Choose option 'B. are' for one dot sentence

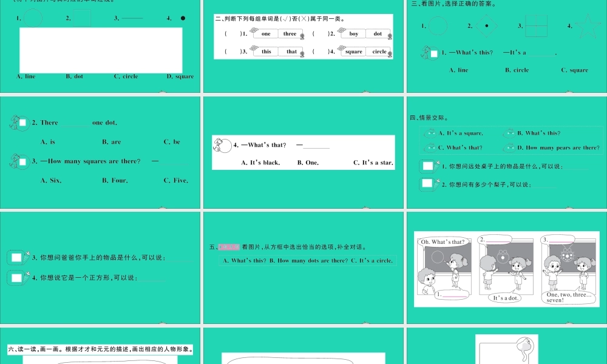tap(112, 142)
